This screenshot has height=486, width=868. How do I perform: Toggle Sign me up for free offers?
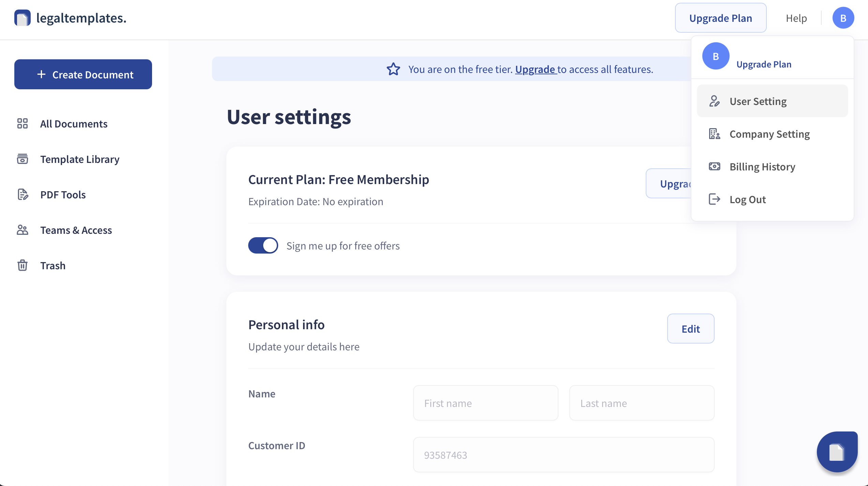coord(263,245)
